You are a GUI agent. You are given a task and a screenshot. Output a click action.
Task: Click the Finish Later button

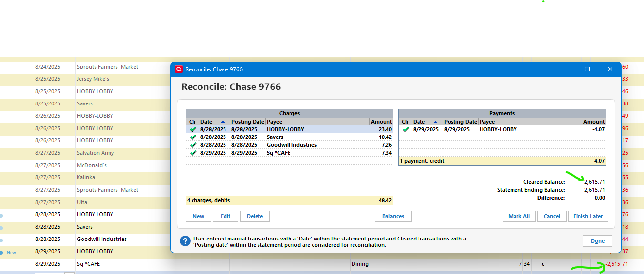tap(588, 216)
